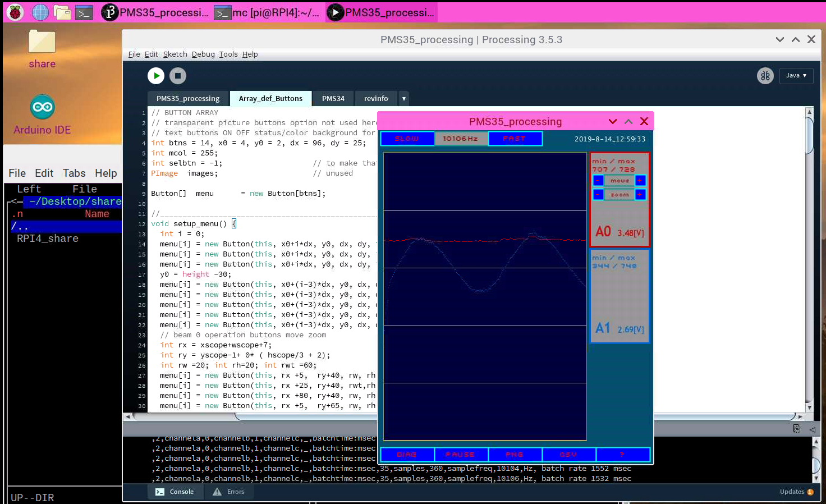This screenshot has height=504, width=826.
Task: Click the copy console output icon
Action: tap(796, 429)
